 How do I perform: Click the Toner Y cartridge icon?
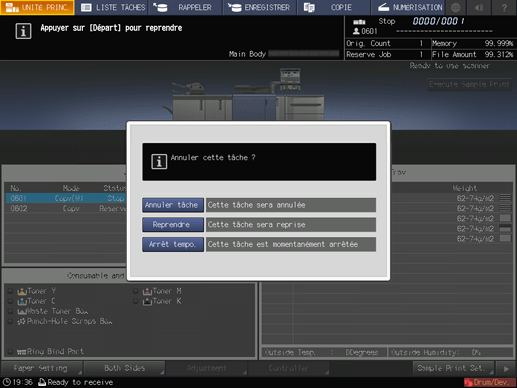pos(22,291)
